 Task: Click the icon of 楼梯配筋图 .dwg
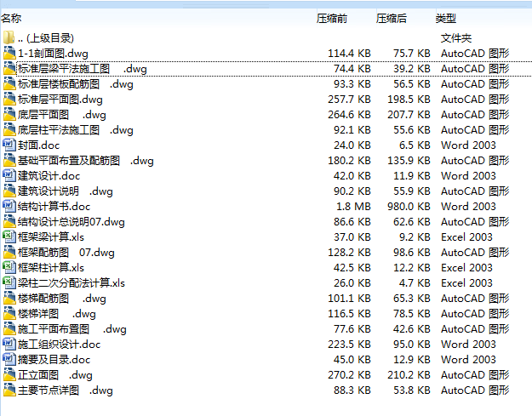tap(9, 298)
